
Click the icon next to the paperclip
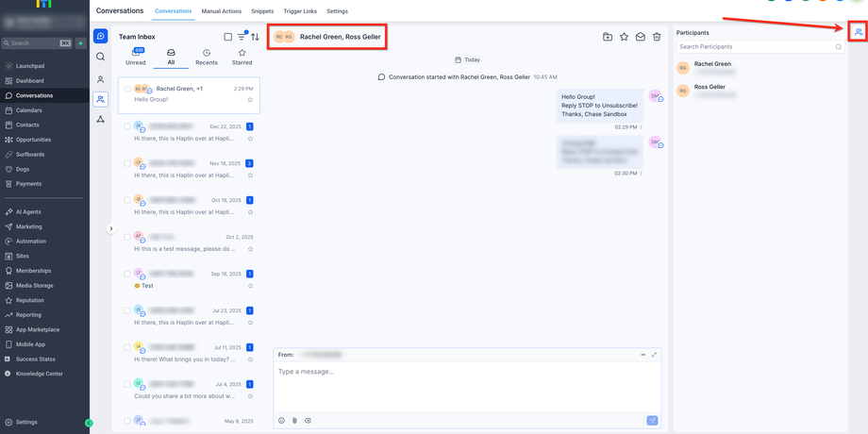click(x=308, y=421)
